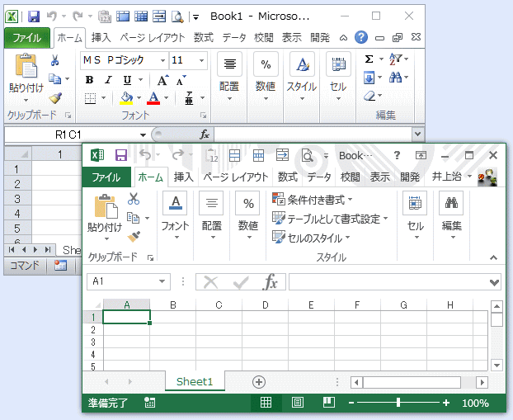Screen dimensions: 513x420
Task: Switch to Normal view in status bar
Action: click(266, 403)
